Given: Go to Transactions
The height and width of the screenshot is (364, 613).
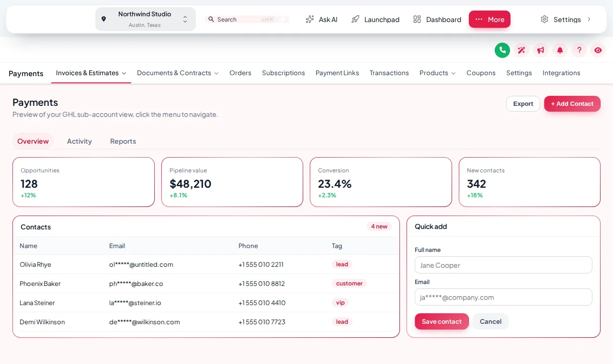Looking at the screenshot, I should (x=389, y=73).
